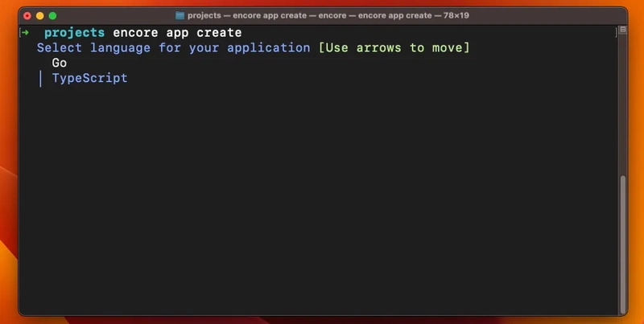Click the 'Select language for your application' prompt
644x324 pixels.
tap(173, 48)
